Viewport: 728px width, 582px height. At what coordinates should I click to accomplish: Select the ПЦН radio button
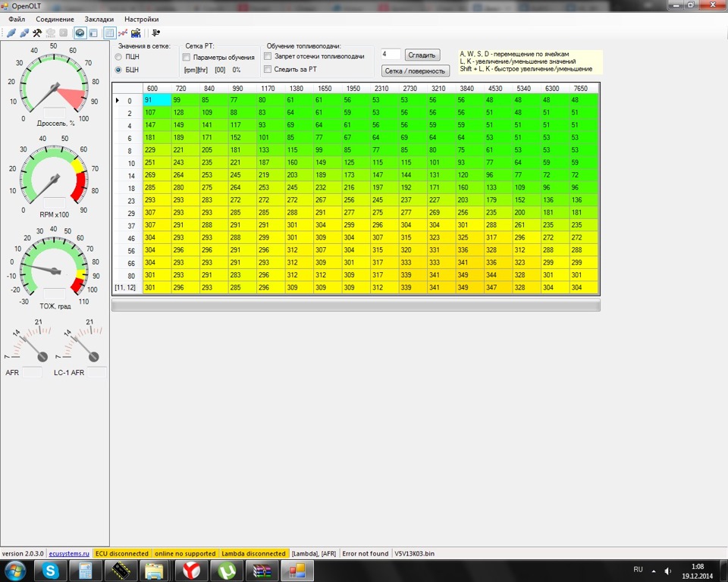coord(118,57)
